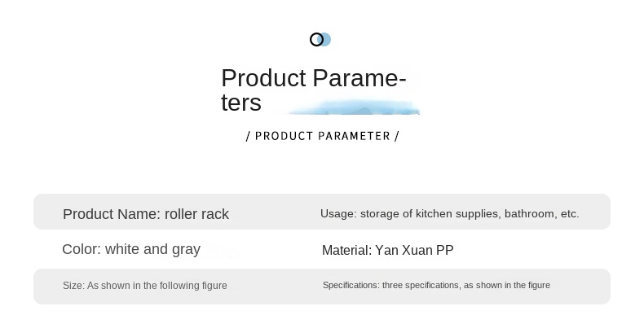644x324 pixels.
Task: Click the words 'Yan Xuan PP'
Action: coord(414,250)
